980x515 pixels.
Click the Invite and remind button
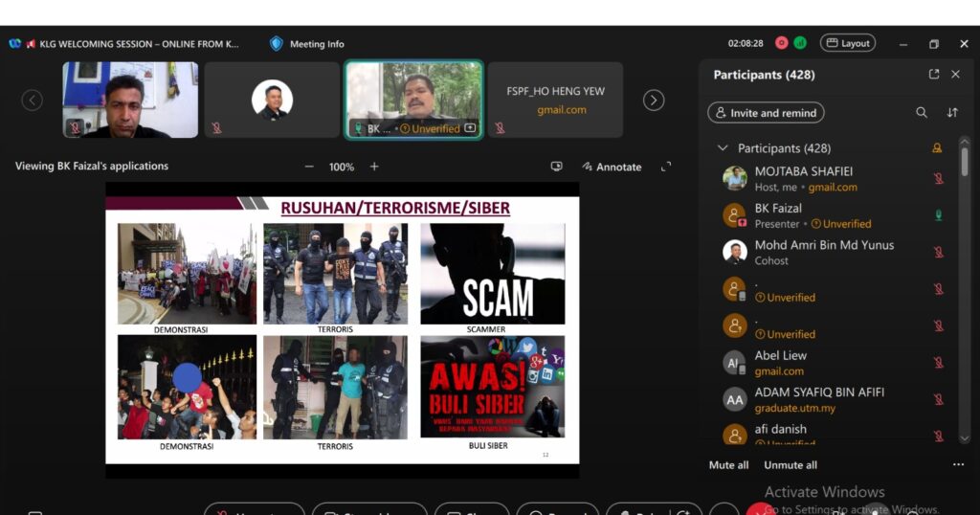[766, 113]
